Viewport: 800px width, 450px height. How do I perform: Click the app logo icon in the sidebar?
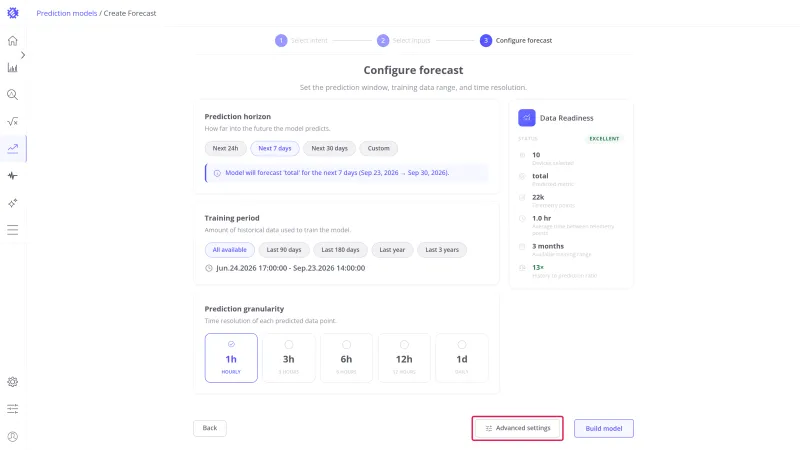[13, 13]
